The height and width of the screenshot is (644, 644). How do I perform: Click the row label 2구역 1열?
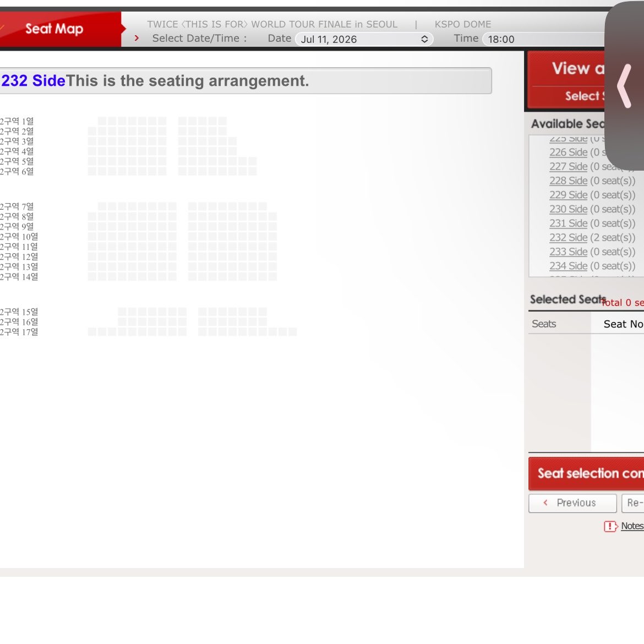[x=17, y=121]
